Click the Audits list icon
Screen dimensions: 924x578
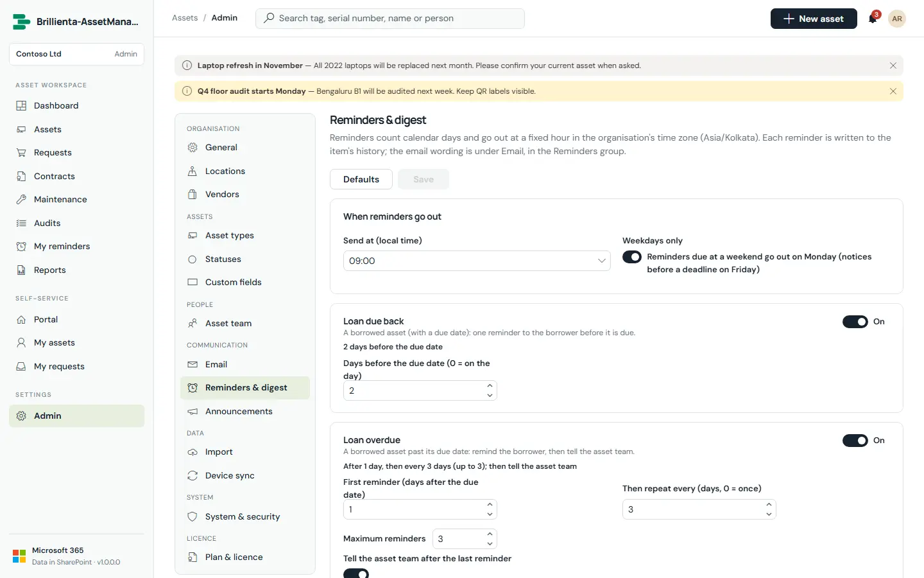pos(21,223)
